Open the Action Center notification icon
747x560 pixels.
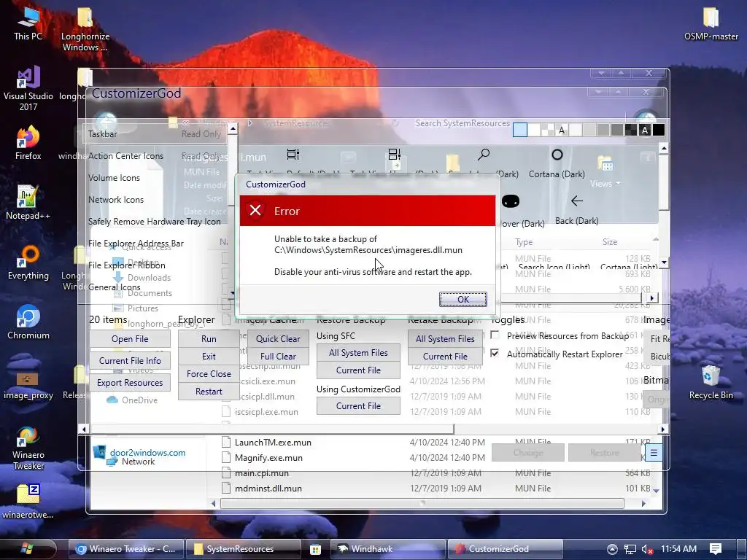tap(715, 549)
